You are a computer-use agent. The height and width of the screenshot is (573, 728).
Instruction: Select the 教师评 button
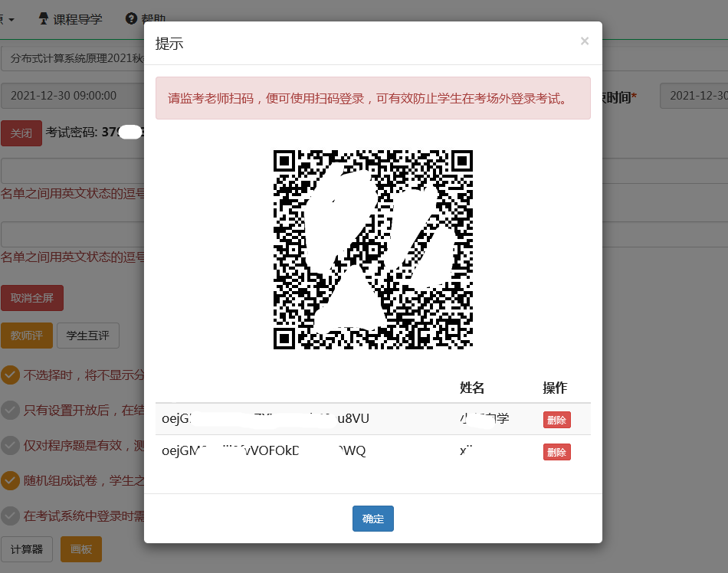tap(27, 336)
